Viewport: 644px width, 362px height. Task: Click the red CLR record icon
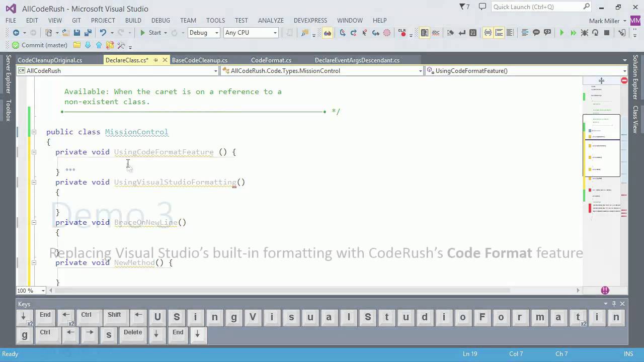[401, 33]
